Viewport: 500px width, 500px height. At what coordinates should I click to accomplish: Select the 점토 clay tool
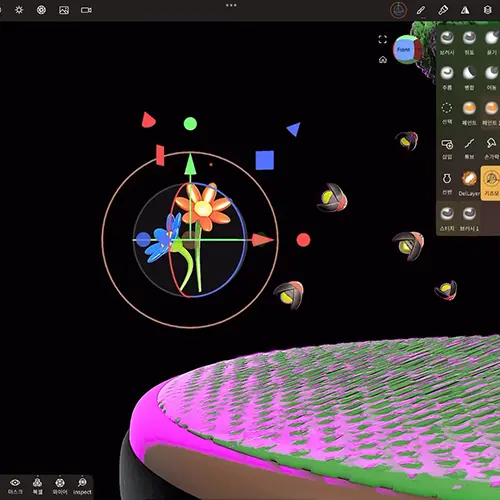[x=469, y=42]
